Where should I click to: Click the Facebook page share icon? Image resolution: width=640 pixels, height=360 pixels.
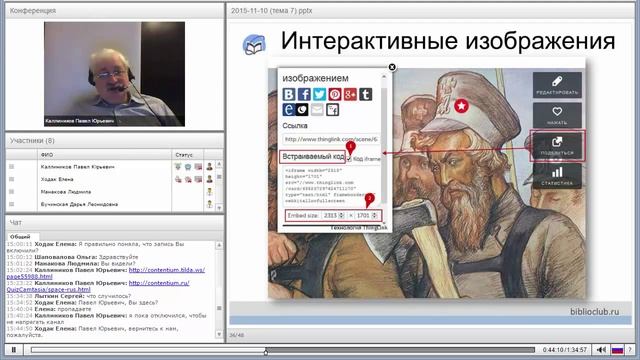point(332,109)
